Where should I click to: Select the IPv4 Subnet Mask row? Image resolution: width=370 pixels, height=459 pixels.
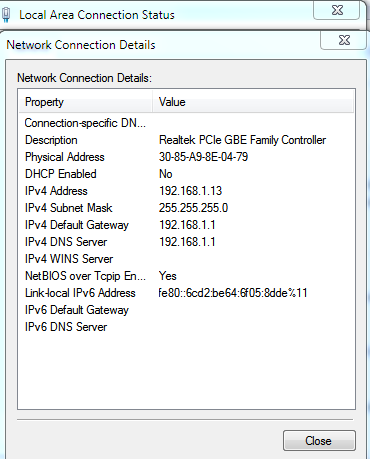(186, 208)
